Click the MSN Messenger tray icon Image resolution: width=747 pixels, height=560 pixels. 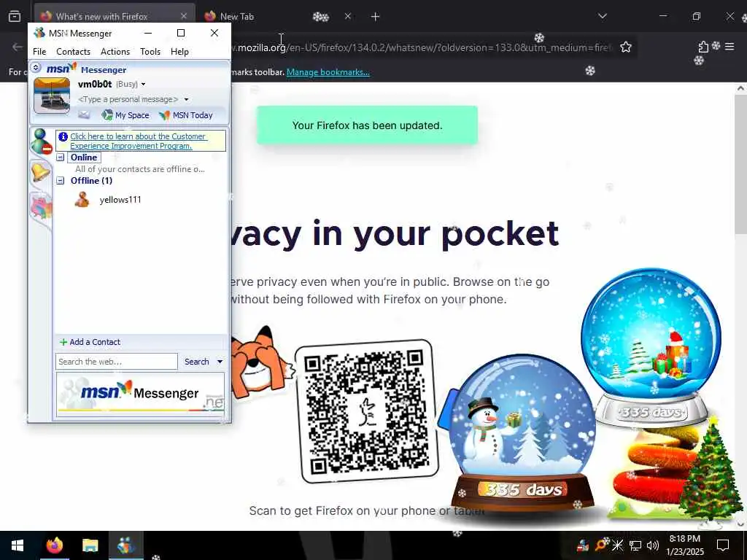[583, 545]
